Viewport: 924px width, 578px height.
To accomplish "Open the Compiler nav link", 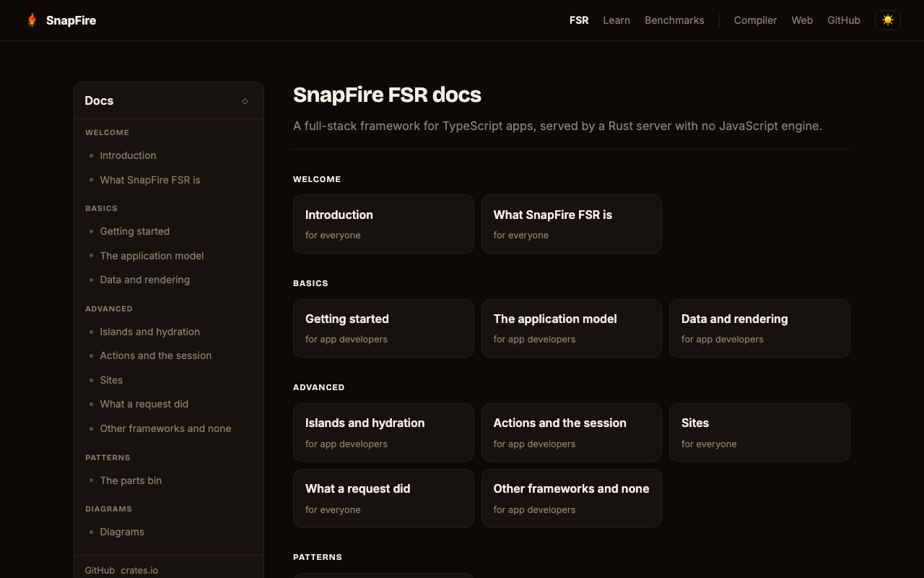I will point(755,20).
